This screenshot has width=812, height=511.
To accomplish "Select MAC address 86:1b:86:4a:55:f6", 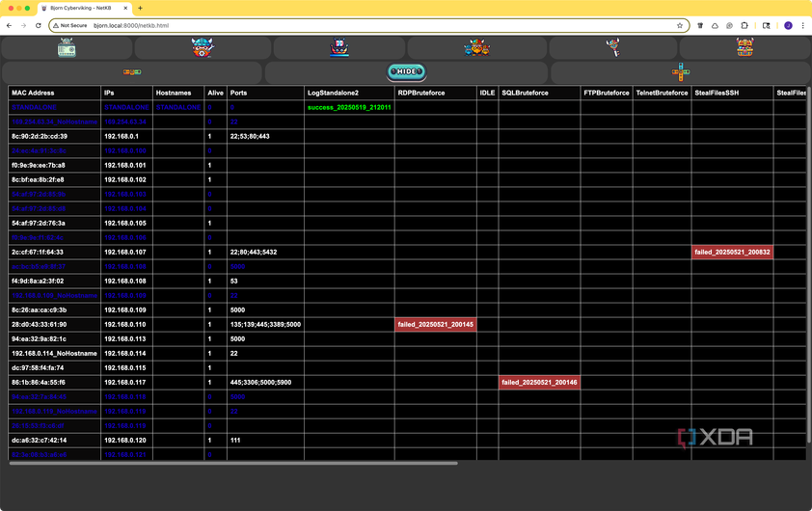I will 54,383.
